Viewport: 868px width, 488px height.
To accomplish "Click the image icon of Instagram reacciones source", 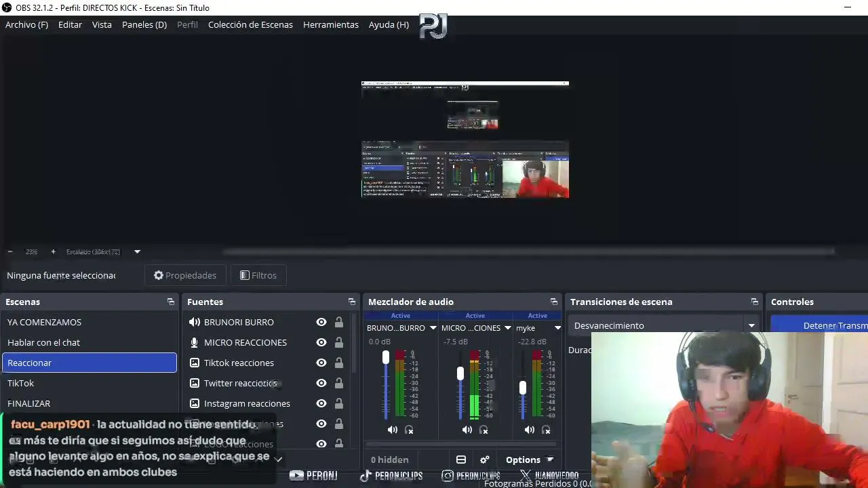I will pos(195,403).
